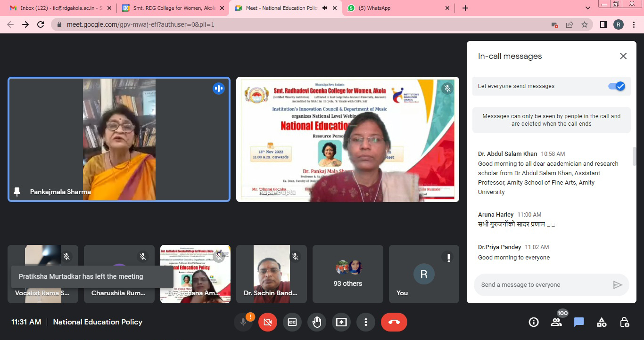The height and width of the screenshot is (340, 644).
Task: Switch to Gmail Inbox tab
Action: 57,8
